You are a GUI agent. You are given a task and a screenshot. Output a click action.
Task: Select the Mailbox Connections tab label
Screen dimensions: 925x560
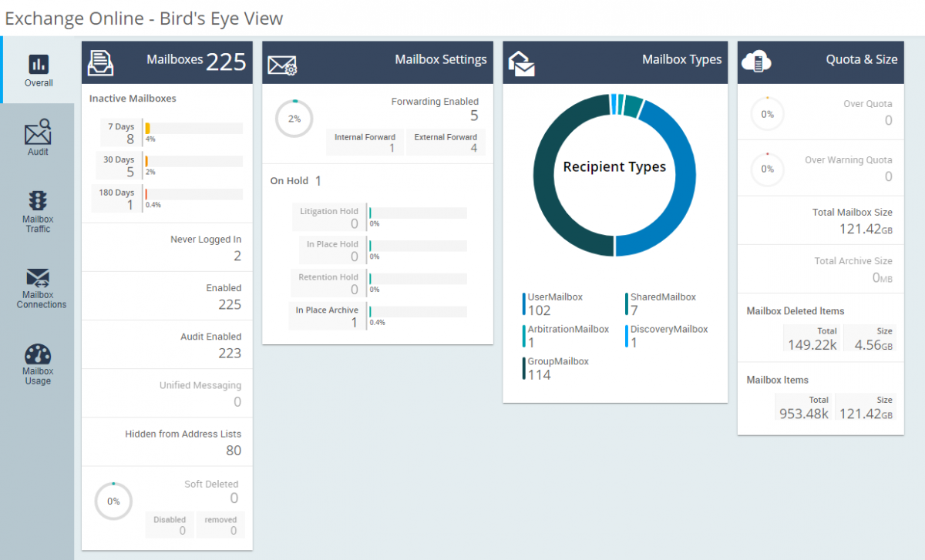pyautogui.click(x=42, y=300)
